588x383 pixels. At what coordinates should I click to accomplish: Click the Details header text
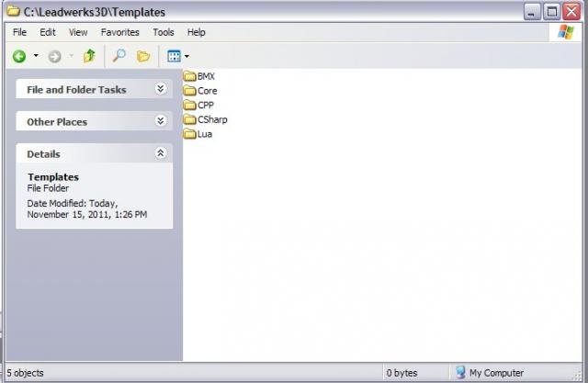pyautogui.click(x=43, y=154)
